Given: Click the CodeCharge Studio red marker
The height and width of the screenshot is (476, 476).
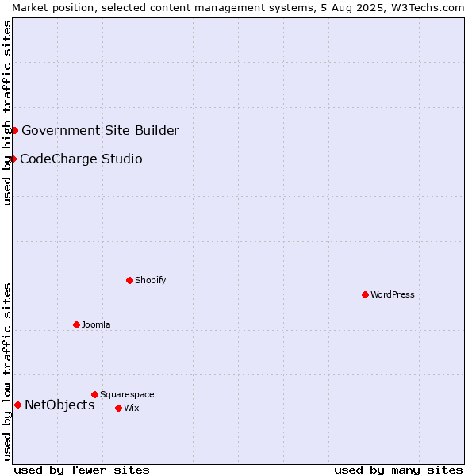Looking at the screenshot, I should [x=13, y=159].
